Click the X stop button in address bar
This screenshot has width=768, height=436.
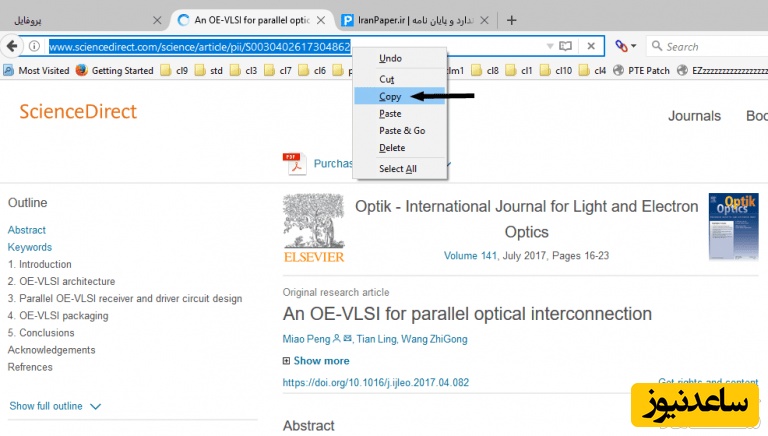[591, 46]
